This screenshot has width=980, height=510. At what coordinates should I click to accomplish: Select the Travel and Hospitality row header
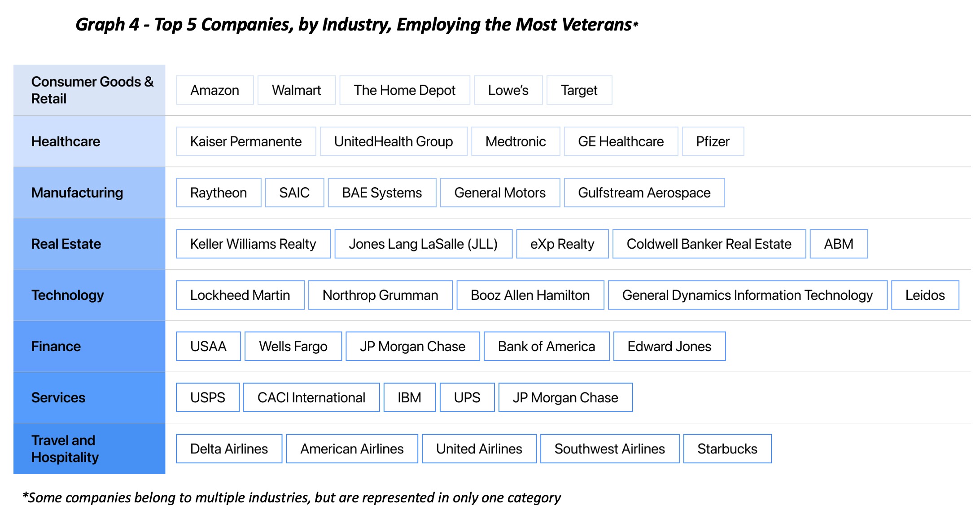[x=89, y=448]
